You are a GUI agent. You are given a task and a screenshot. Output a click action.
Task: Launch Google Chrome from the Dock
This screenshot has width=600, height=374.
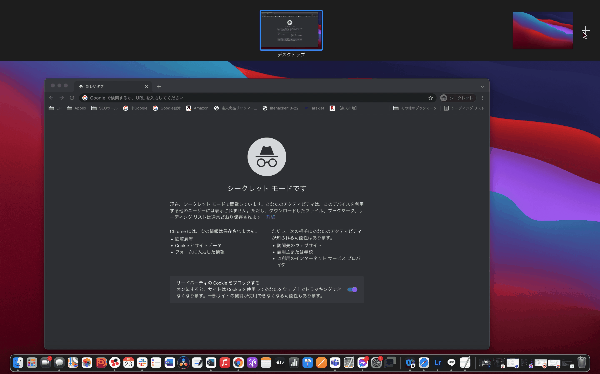(238, 362)
